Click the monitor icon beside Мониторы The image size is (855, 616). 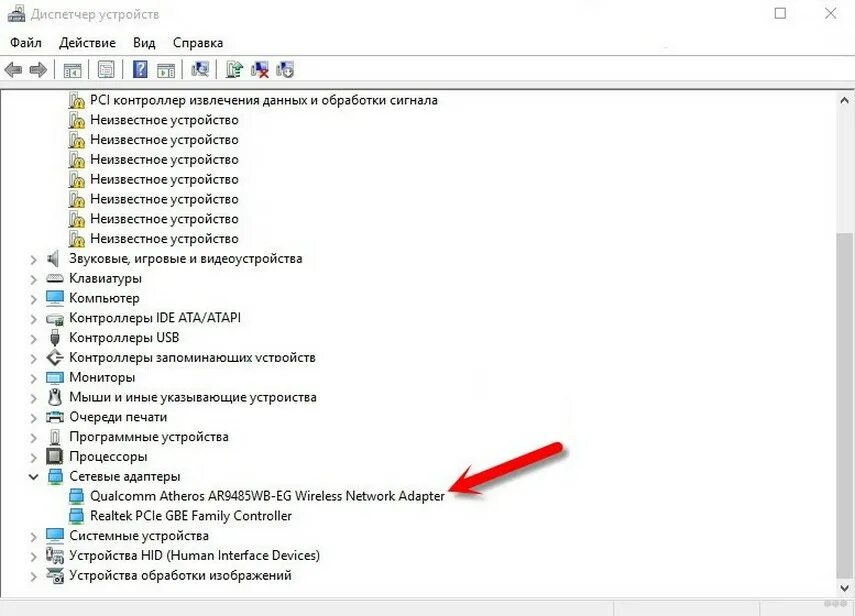pyautogui.click(x=55, y=377)
